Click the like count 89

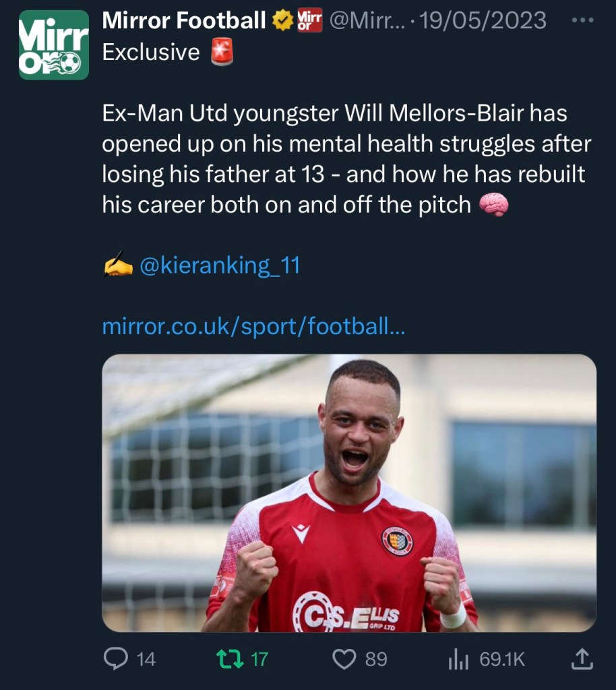[376, 658]
